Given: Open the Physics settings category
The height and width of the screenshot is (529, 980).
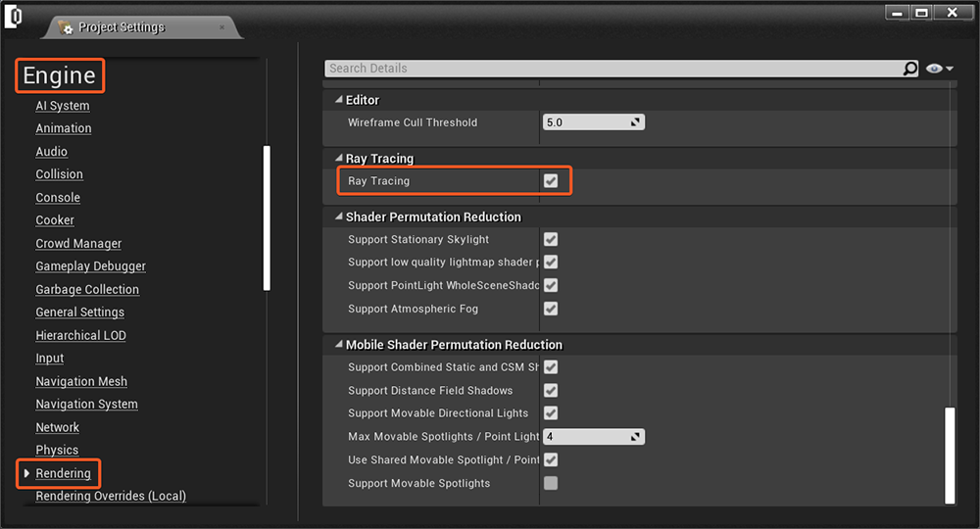Looking at the screenshot, I should click(57, 451).
